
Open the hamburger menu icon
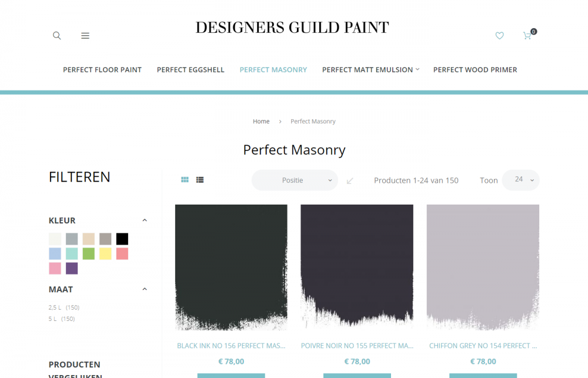85,36
